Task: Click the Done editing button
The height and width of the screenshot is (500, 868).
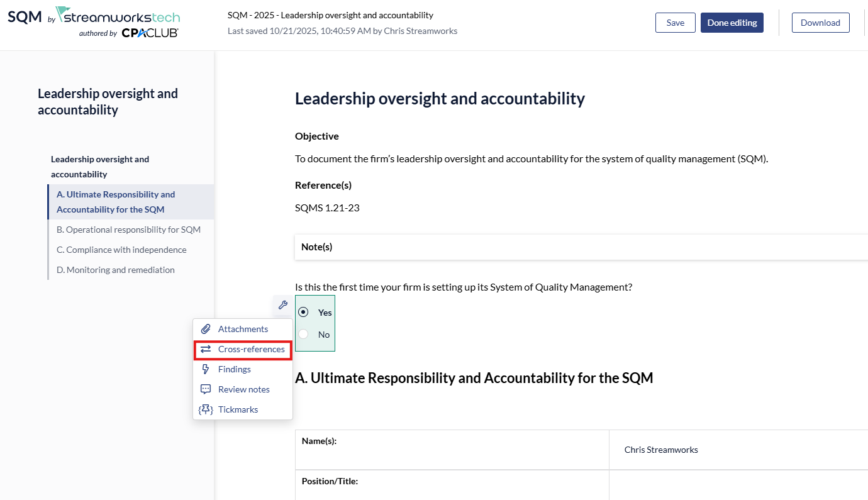Action: click(732, 23)
